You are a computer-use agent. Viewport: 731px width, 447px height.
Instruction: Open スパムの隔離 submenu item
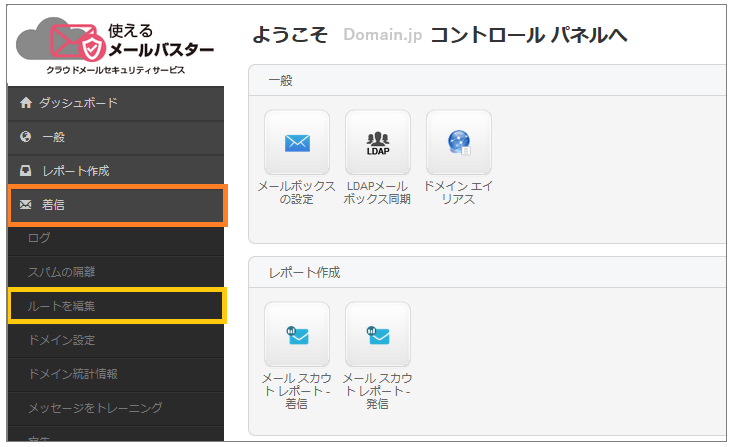(x=116, y=272)
